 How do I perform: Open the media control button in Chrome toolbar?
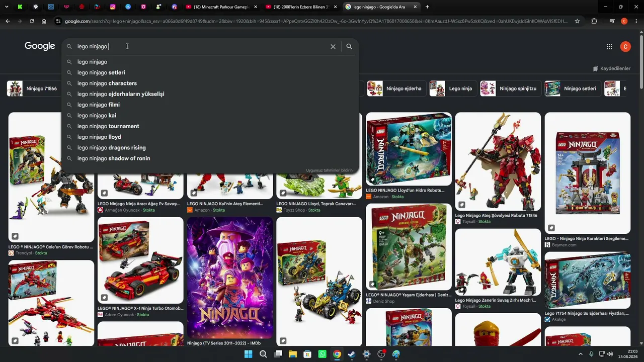[611, 21]
